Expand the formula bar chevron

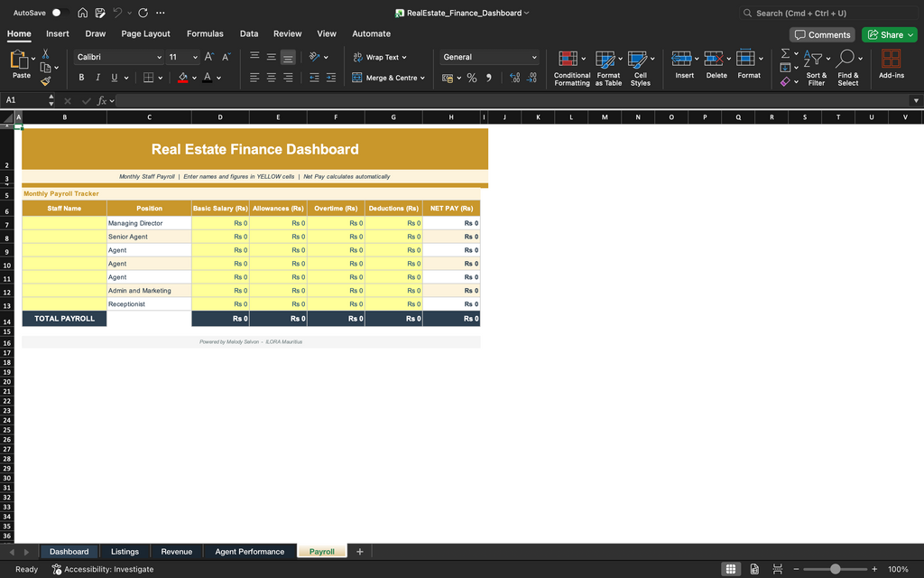[x=916, y=101]
